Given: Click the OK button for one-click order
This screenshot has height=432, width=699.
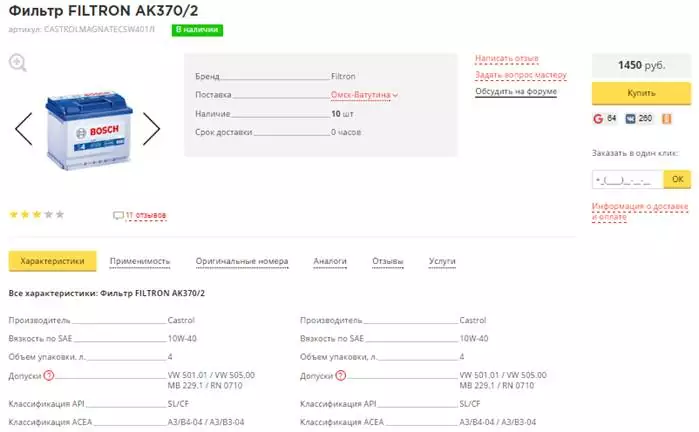Looking at the screenshot, I should click(x=678, y=179).
